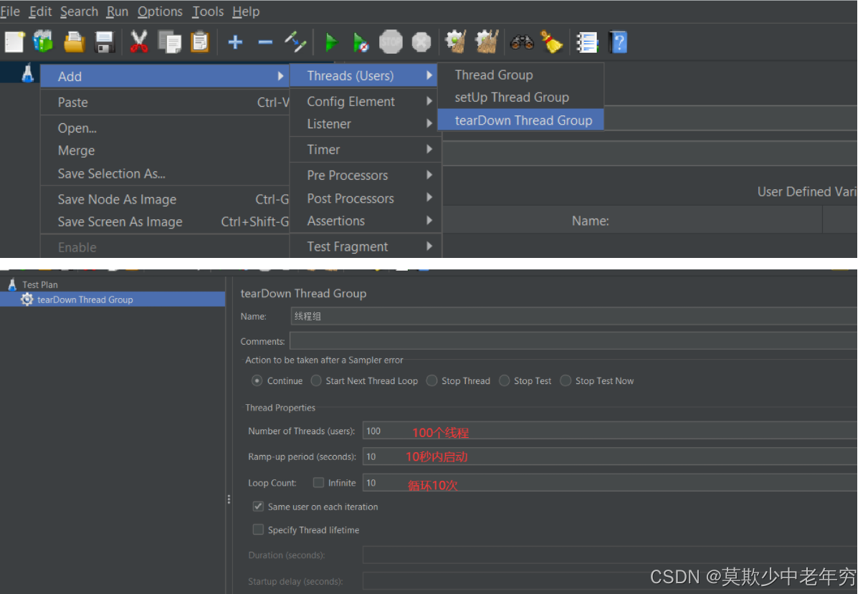Uncheck Same user on each iteration

point(258,507)
